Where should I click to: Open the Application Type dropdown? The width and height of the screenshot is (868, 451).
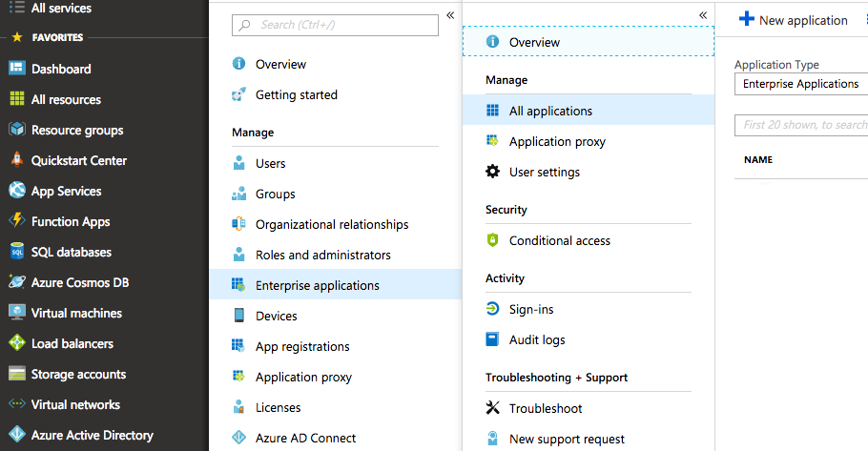pyautogui.click(x=800, y=84)
